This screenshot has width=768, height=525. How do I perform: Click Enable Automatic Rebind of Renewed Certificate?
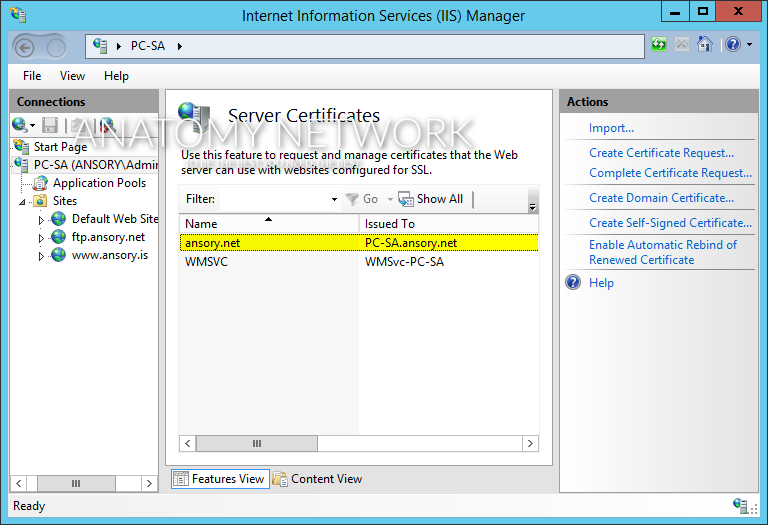(663, 252)
